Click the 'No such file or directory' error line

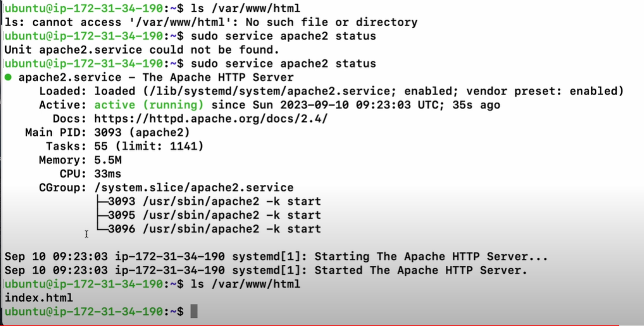[211, 22]
